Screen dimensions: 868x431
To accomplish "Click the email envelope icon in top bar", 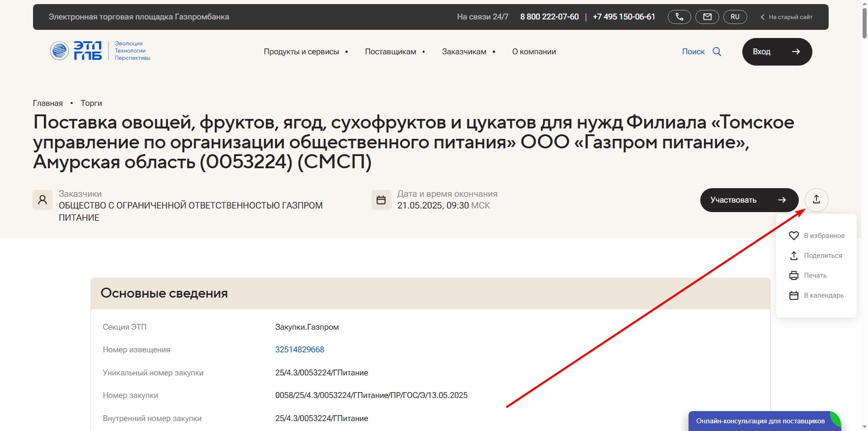I will click(x=707, y=17).
